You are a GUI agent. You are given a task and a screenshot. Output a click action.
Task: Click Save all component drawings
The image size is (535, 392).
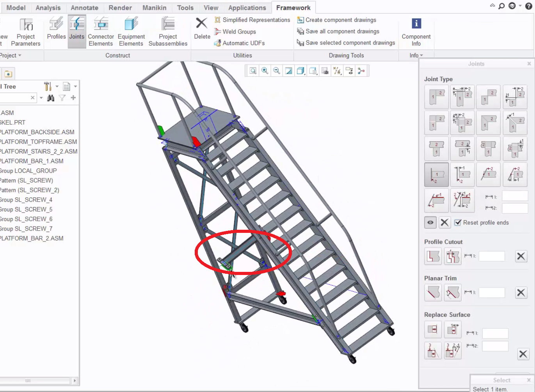tap(342, 31)
